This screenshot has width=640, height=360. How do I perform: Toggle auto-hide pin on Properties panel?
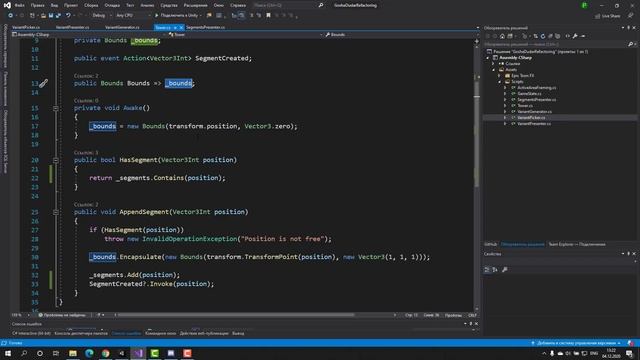629,253
